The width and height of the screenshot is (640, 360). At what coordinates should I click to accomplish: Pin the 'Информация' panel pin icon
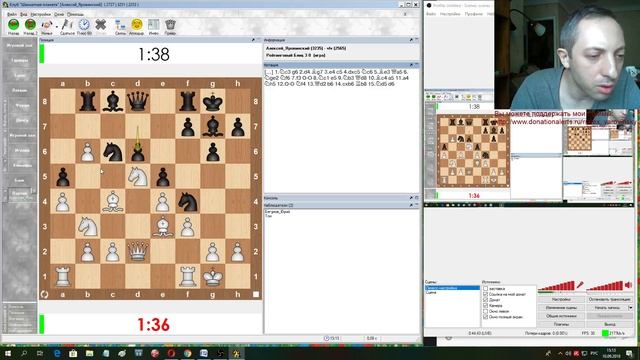click(411, 40)
